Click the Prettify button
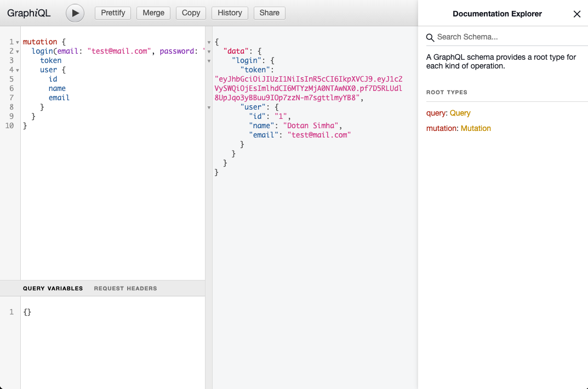 tap(113, 13)
